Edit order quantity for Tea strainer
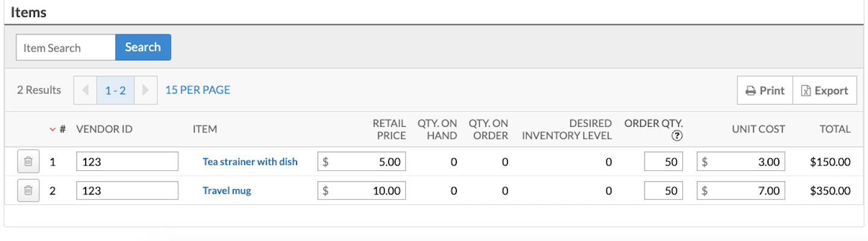 (x=664, y=161)
